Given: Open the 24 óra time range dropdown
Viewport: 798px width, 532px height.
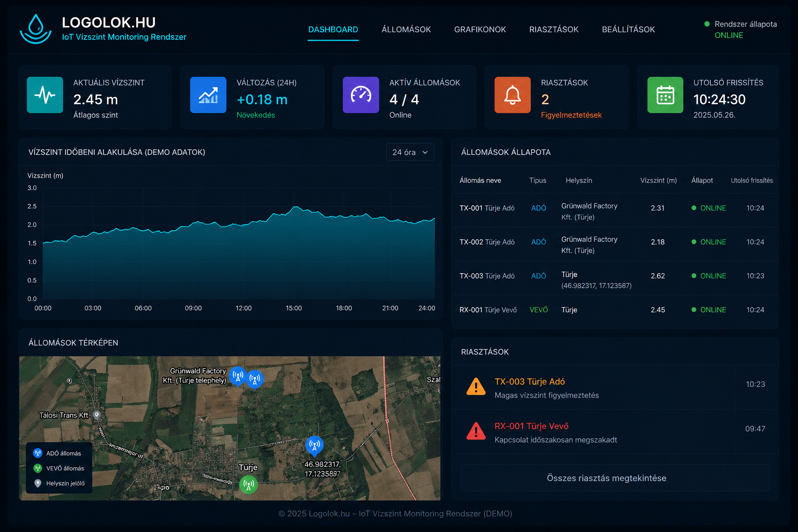Looking at the screenshot, I should click(x=410, y=152).
